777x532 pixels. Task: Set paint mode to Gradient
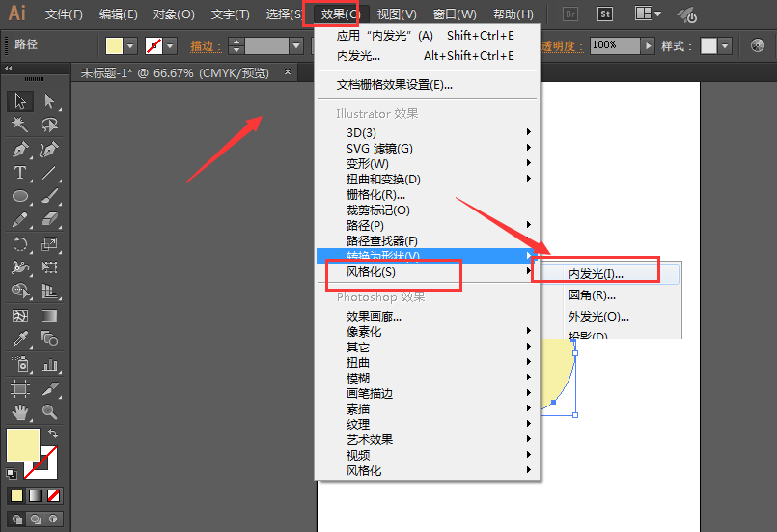pyautogui.click(x=35, y=495)
